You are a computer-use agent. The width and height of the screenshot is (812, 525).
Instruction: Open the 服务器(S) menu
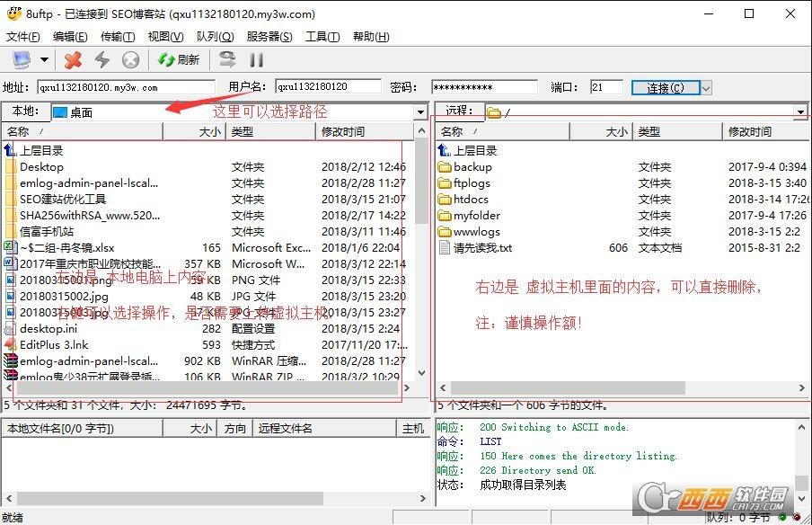pos(269,37)
